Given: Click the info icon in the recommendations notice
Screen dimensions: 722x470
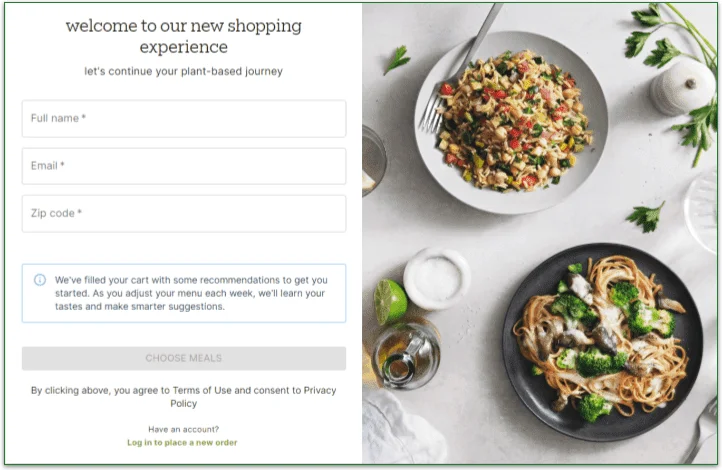Looking at the screenshot, I should (x=40, y=280).
